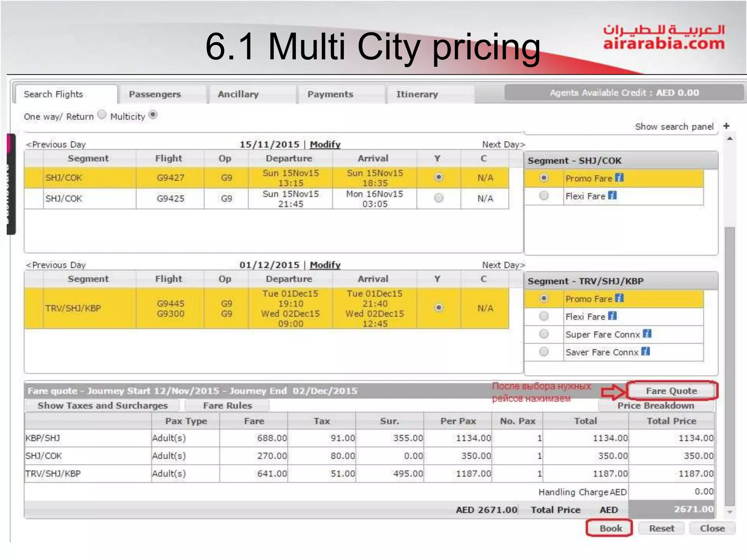Choose Promo Fare radio for TRV/SHJ/KBP
Viewport: 747px width, 560px height.
coord(544,298)
